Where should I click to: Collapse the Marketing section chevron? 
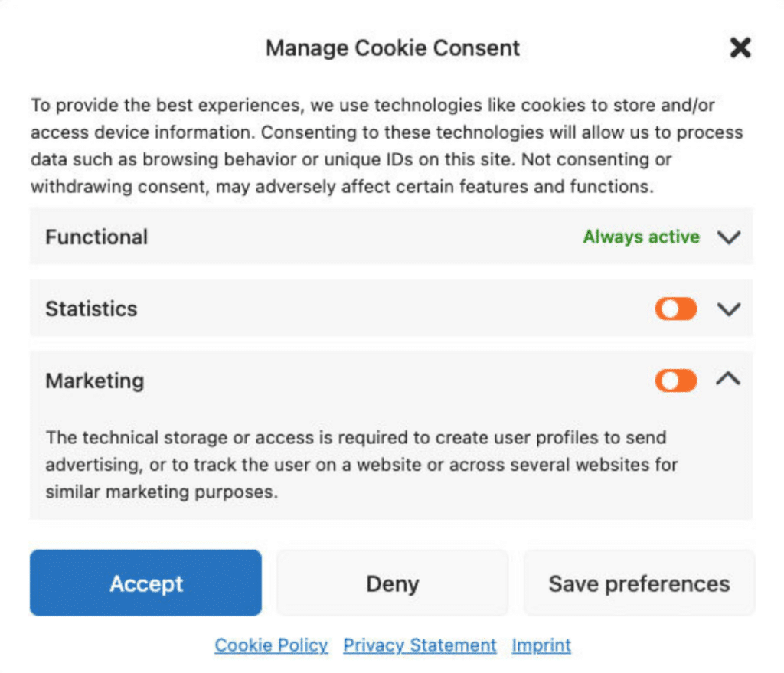pyautogui.click(x=729, y=379)
